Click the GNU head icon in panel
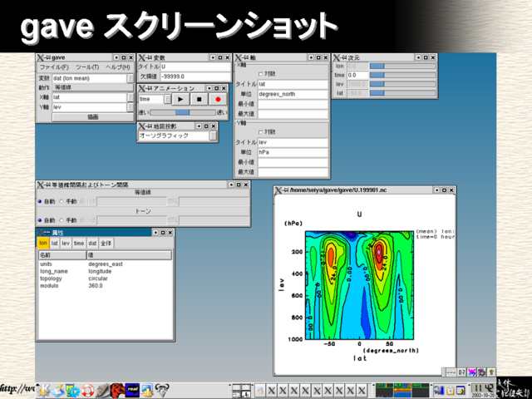532x399 pixels. point(162,390)
